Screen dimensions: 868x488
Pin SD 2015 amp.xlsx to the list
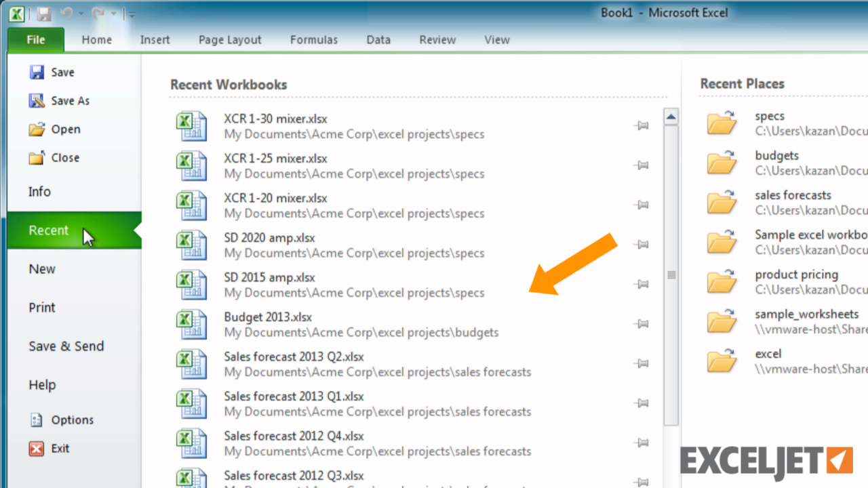pyautogui.click(x=642, y=284)
